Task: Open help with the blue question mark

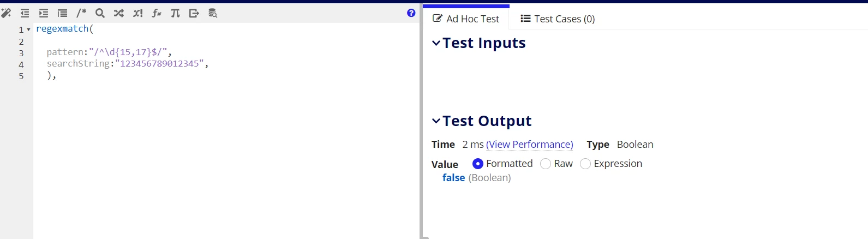Action: coord(411,13)
